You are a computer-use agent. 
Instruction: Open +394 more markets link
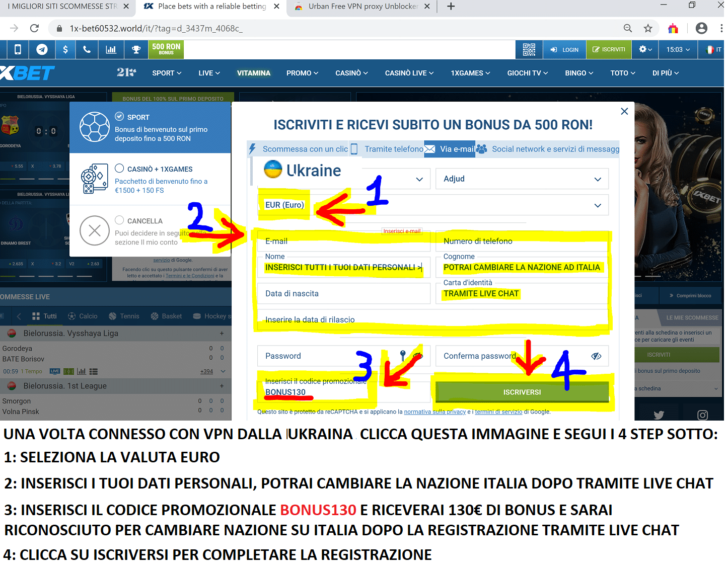coord(206,371)
